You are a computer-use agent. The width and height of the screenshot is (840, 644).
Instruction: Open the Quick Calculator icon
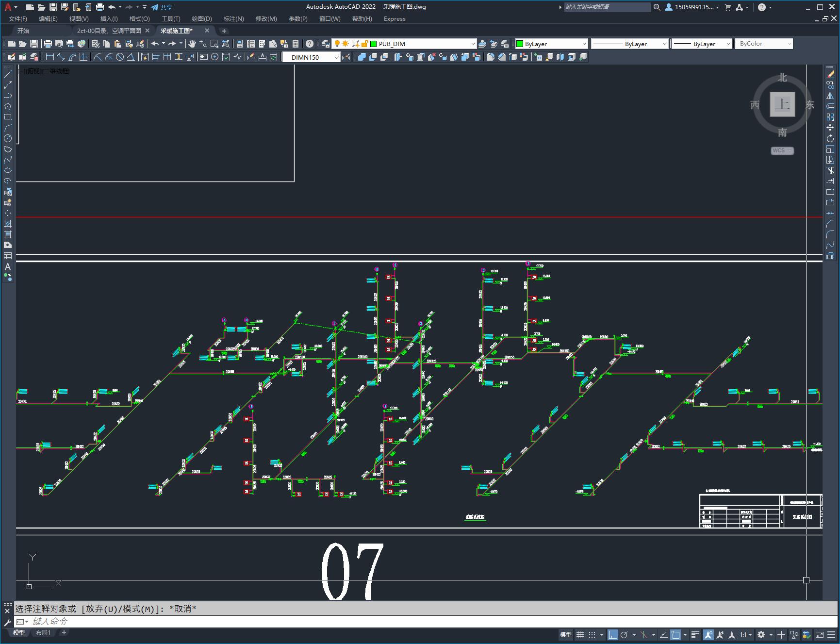point(296,44)
